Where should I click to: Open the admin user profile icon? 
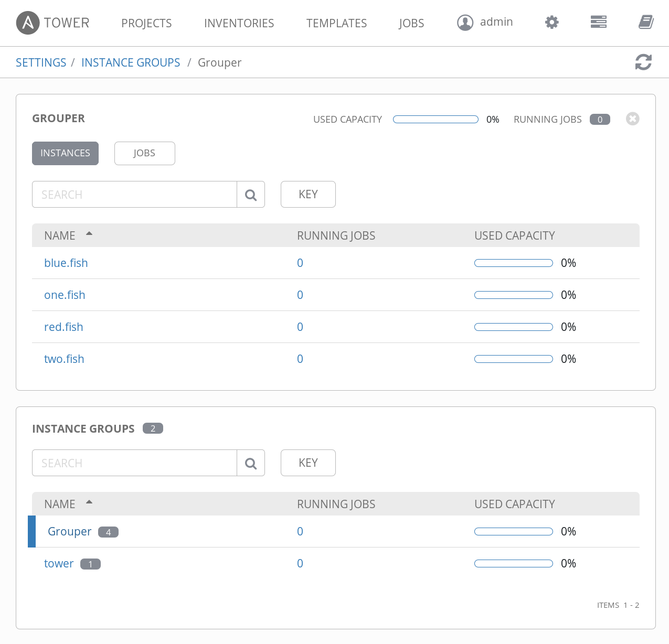[465, 23]
